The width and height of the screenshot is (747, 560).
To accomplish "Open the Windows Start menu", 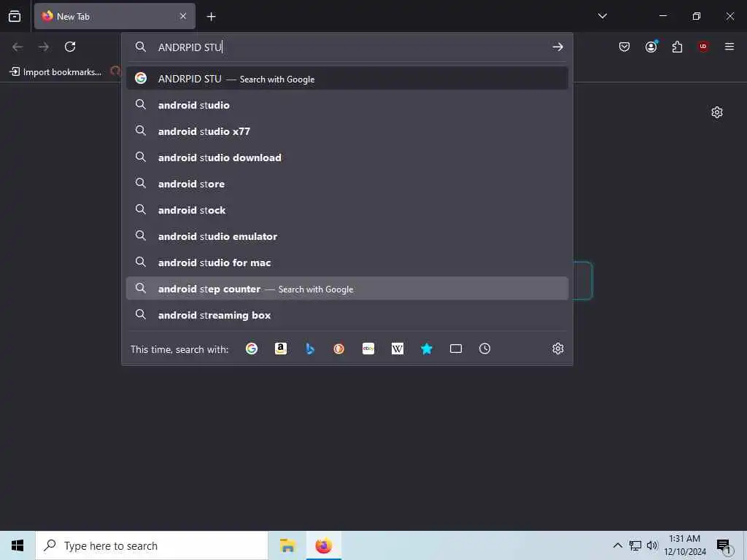I will (x=18, y=545).
